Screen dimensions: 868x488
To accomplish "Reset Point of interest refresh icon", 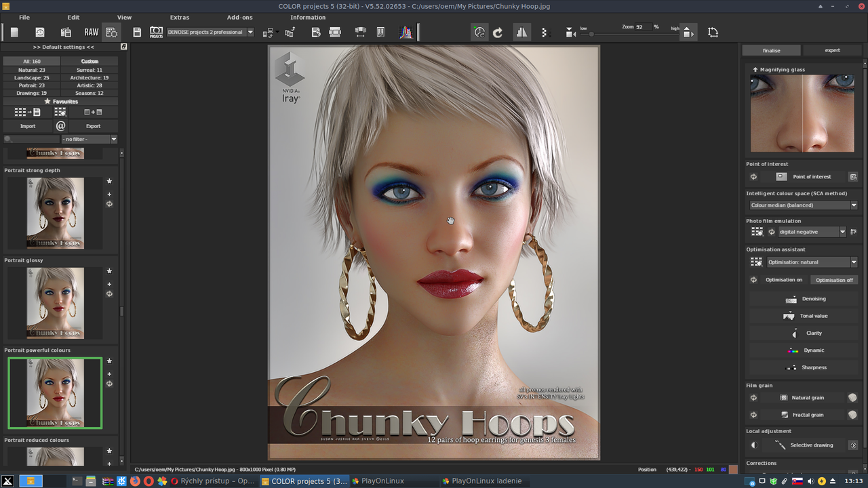I will tap(753, 176).
